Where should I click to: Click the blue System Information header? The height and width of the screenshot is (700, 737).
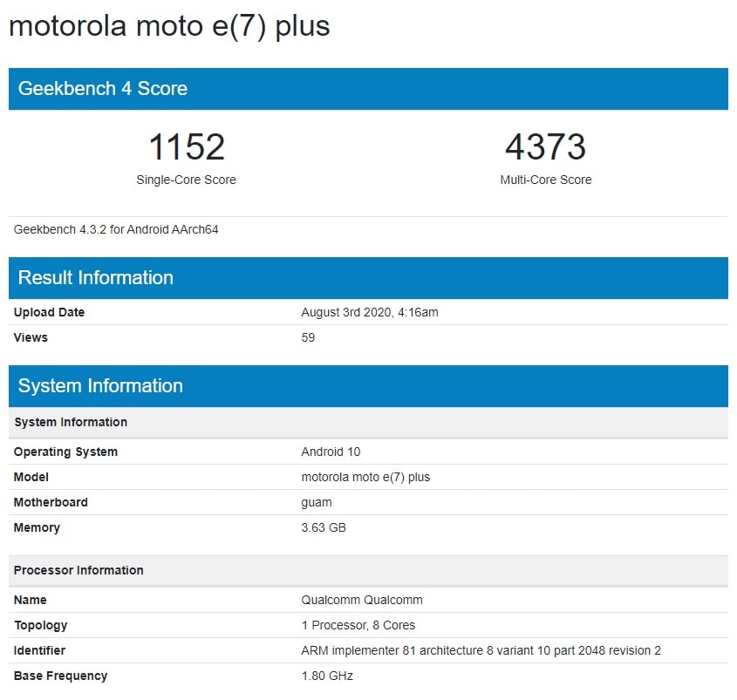coord(368,386)
